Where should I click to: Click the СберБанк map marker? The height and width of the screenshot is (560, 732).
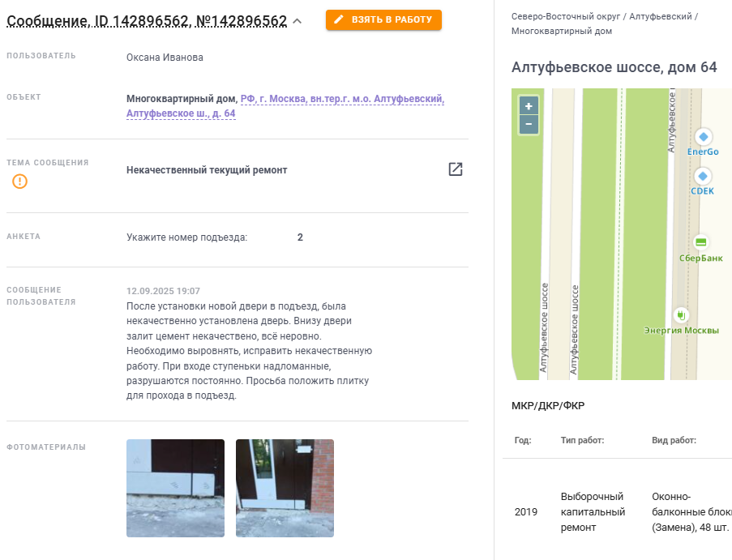pyautogui.click(x=700, y=242)
